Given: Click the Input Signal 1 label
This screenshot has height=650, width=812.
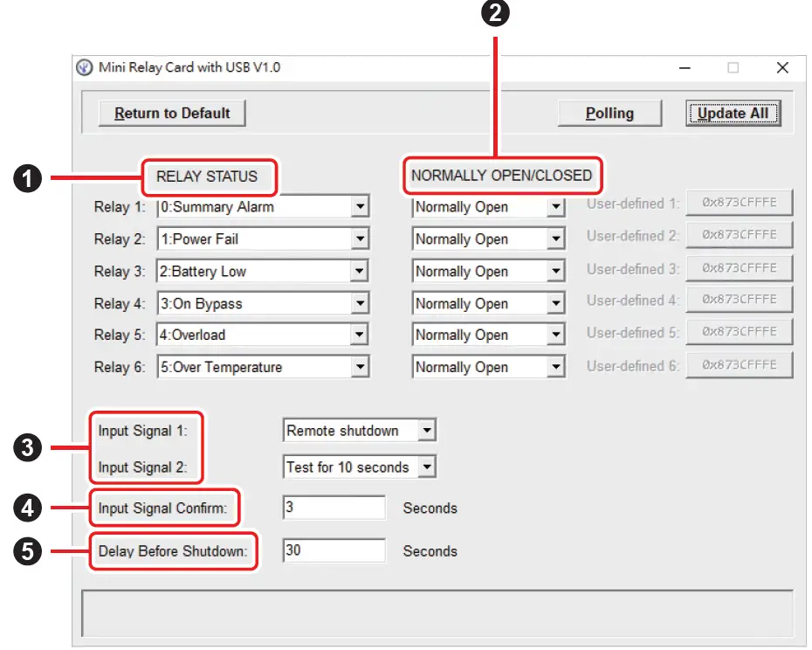Looking at the screenshot, I should 143,431.
